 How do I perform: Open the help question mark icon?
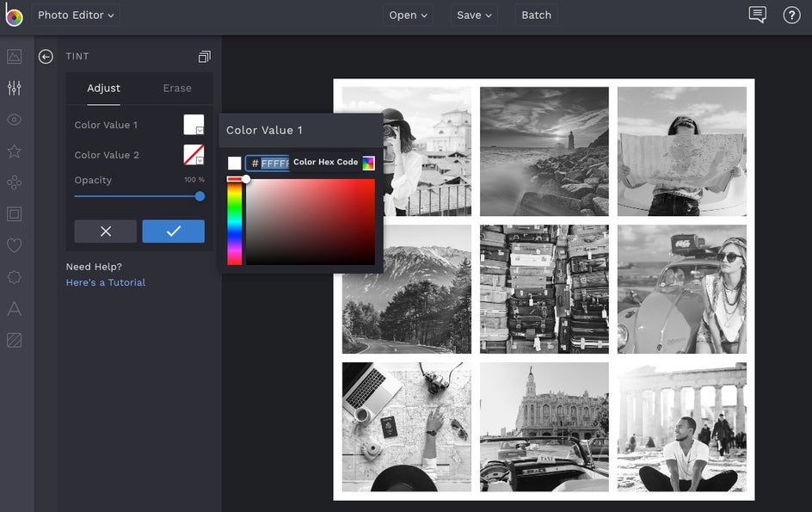[791, 15]
